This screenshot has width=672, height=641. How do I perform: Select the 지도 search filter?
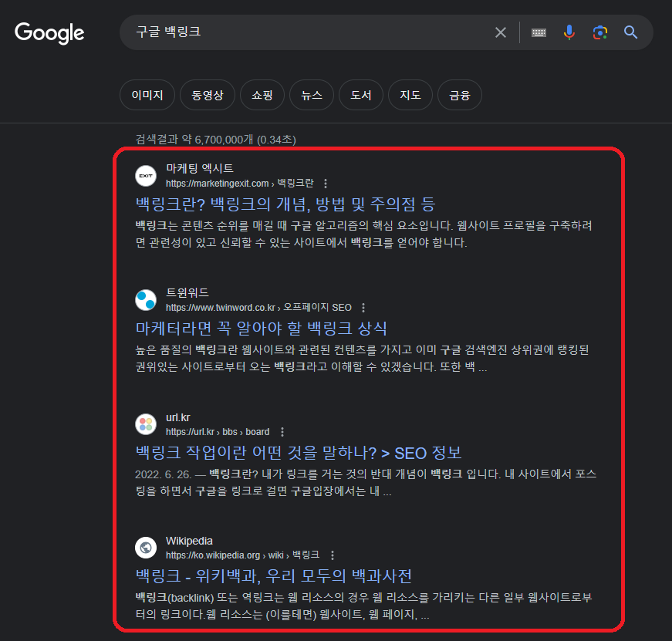pos(410,95)
